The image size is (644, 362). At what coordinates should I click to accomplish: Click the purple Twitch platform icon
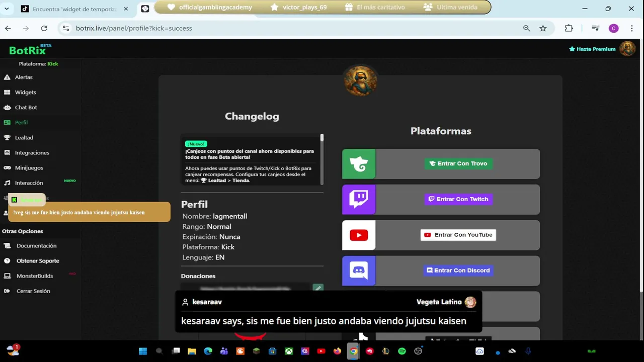pos(359,200)
